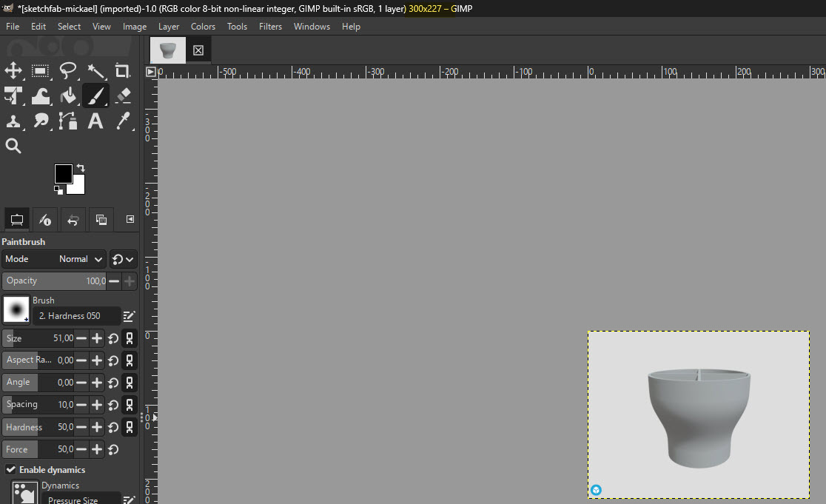Click the white background color swatch

click(x=78, y=187)
